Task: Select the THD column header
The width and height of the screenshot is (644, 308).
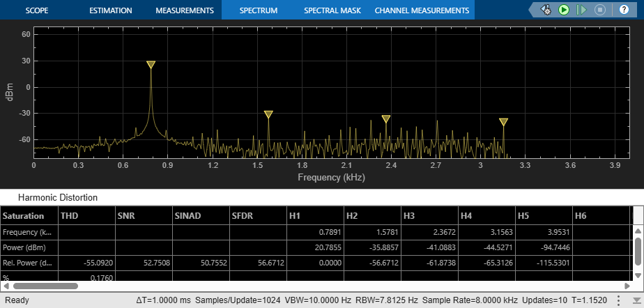Action: click(86, 215)
